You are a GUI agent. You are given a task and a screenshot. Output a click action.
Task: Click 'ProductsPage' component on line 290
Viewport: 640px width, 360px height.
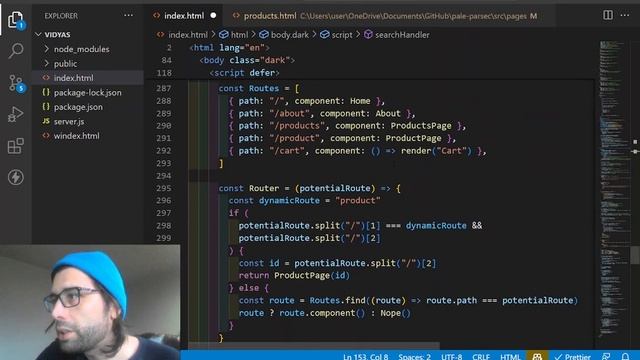point(421,126)
